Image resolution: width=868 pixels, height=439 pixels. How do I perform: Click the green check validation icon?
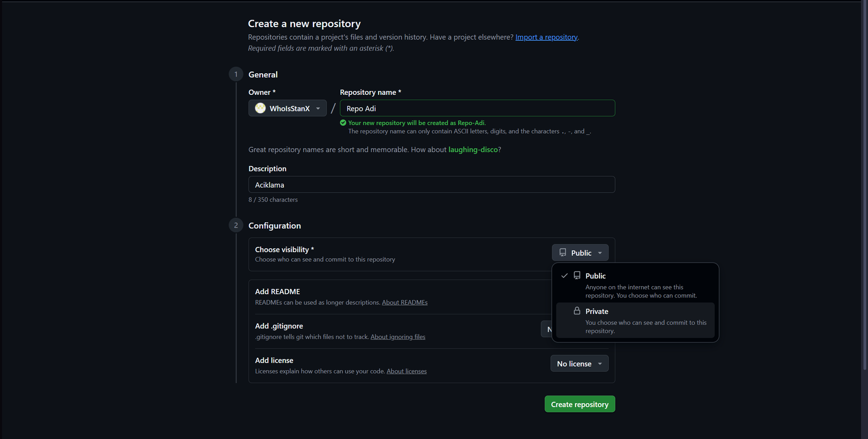[x=343, y=123]
